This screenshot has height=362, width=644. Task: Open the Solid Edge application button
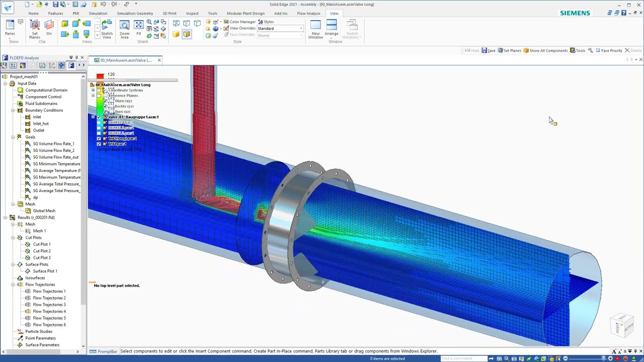click(8, 8)
